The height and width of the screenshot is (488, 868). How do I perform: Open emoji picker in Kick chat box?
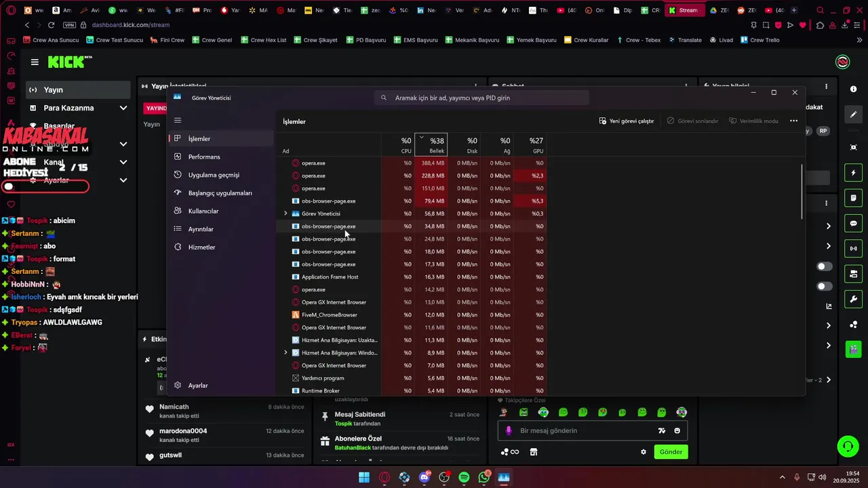(677, 431)
